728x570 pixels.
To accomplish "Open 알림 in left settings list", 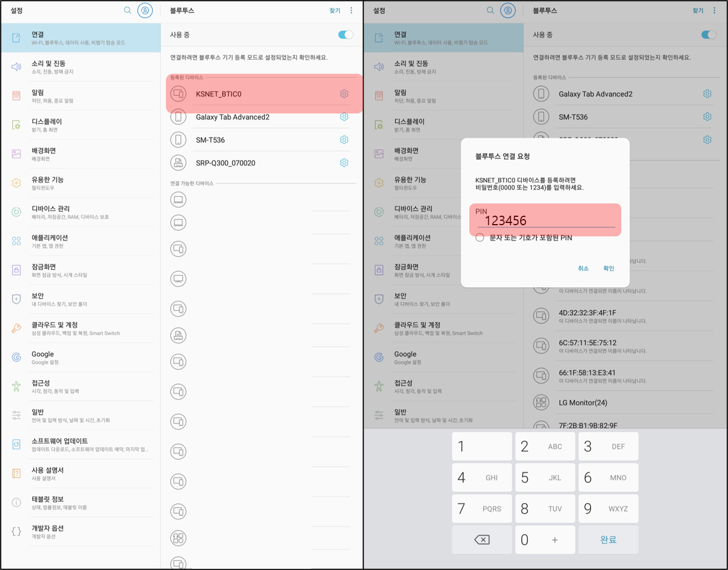I will click(x=80, y=96).
